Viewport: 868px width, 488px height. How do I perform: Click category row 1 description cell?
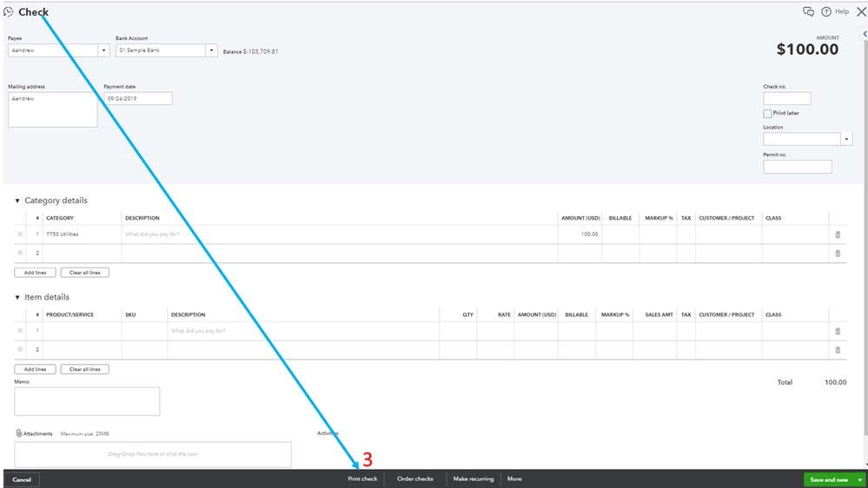pyautogui.click(x=340, y=234)
